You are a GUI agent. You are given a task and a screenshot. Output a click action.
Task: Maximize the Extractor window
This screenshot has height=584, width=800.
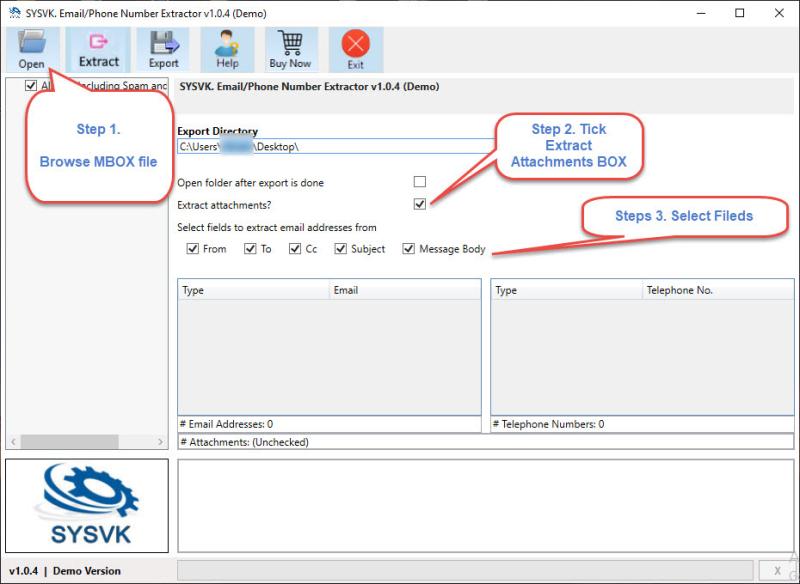[740, 13]
